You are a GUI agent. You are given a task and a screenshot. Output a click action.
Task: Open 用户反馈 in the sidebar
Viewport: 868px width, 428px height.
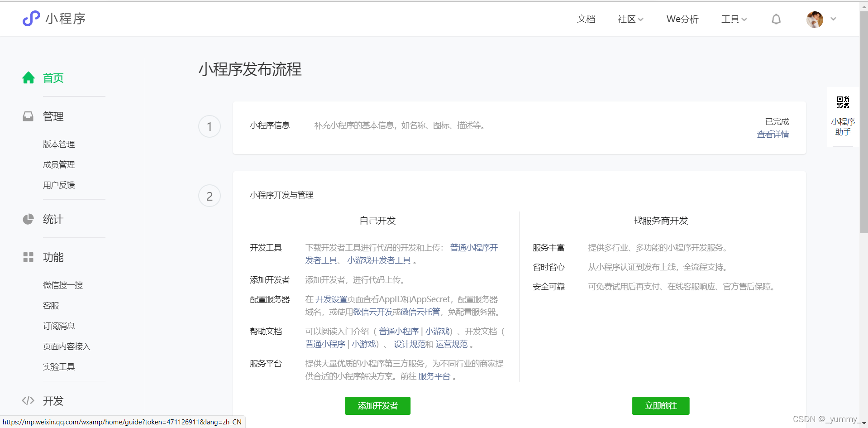pyautogui.click(x=59, y=185)
